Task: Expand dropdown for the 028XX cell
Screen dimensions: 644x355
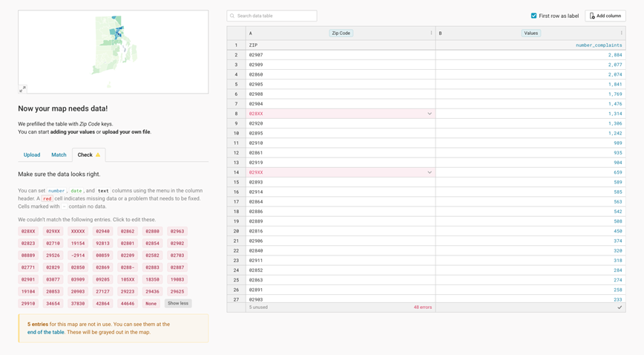Action: [x=430, y=114]
